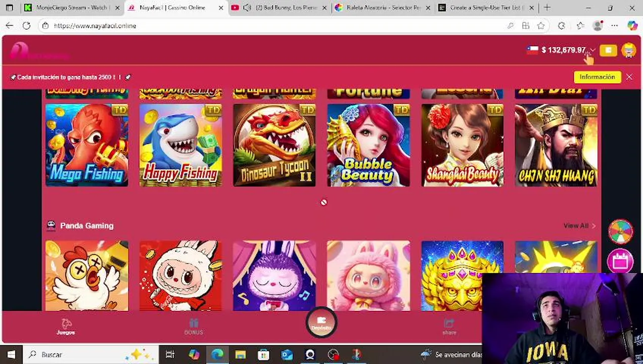Viewport: 643px width, 364px height.
Task: Open the pink fluffy monster game tile
Action: [x=369, y=276]
